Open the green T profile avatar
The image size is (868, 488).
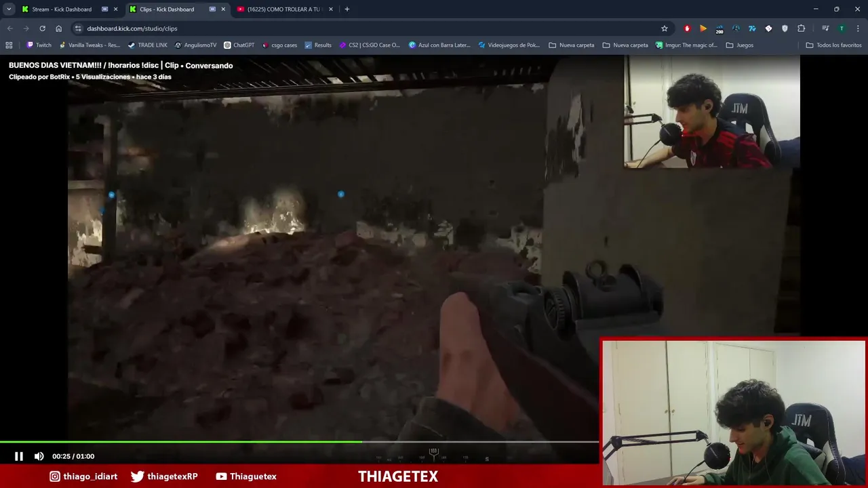[842, 28]
